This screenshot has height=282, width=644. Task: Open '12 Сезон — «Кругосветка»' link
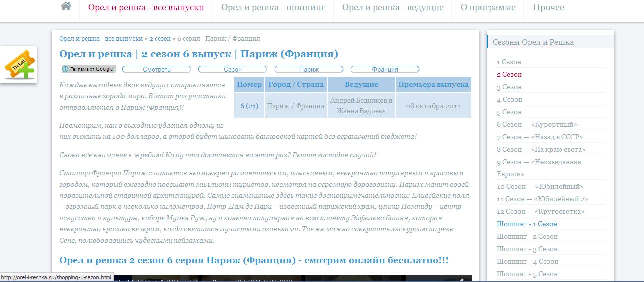tap(541, 212)
